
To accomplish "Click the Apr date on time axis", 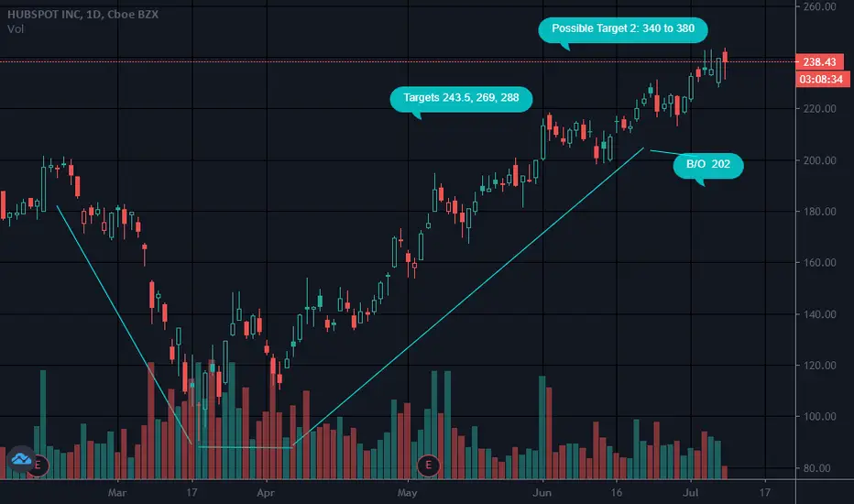I will click(x=266, y=493).
